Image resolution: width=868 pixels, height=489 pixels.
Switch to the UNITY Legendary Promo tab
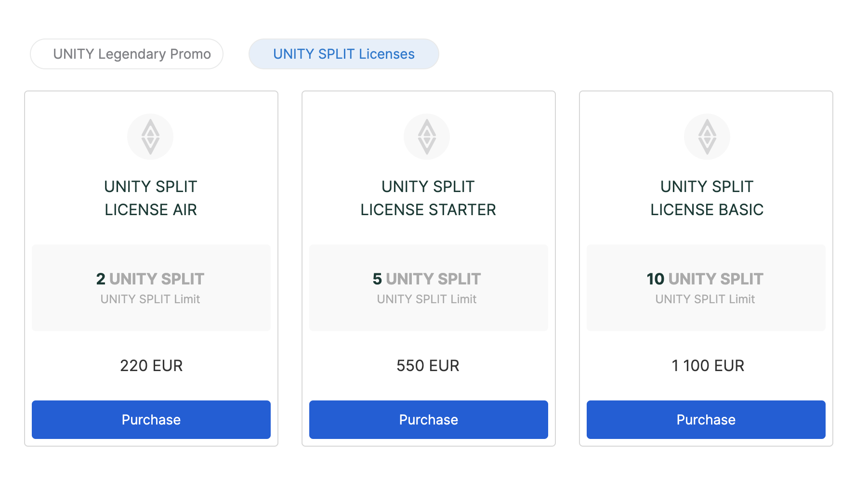point(127,54)
